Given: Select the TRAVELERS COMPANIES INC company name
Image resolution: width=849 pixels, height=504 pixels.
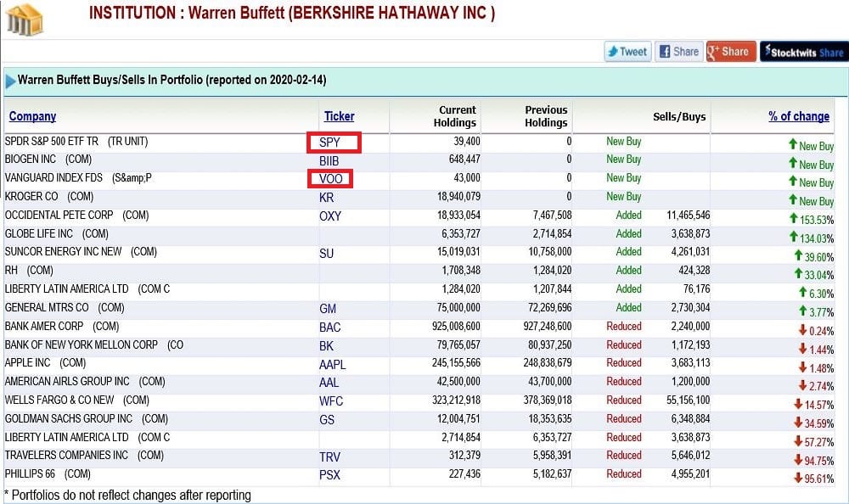Looking at the screenshot, I should tap(66, 456).
